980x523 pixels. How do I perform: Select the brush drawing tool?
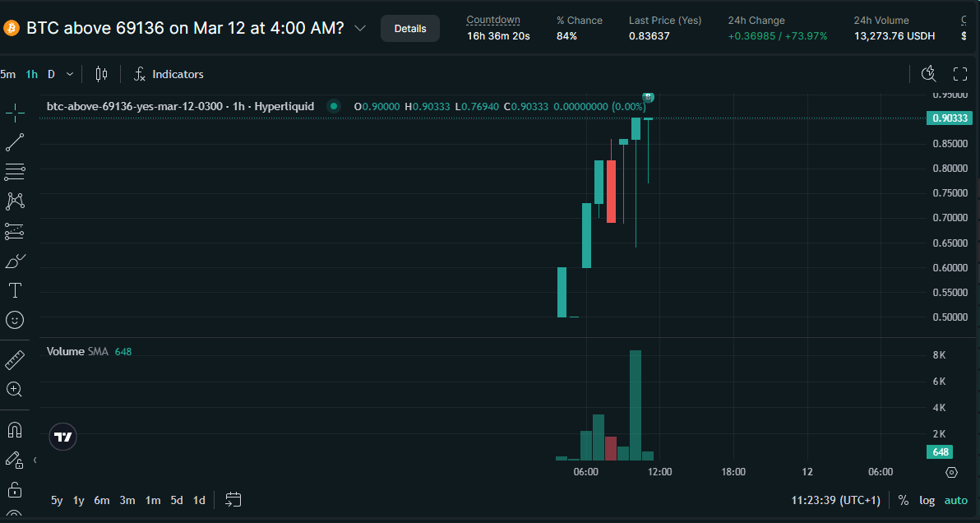14,261
